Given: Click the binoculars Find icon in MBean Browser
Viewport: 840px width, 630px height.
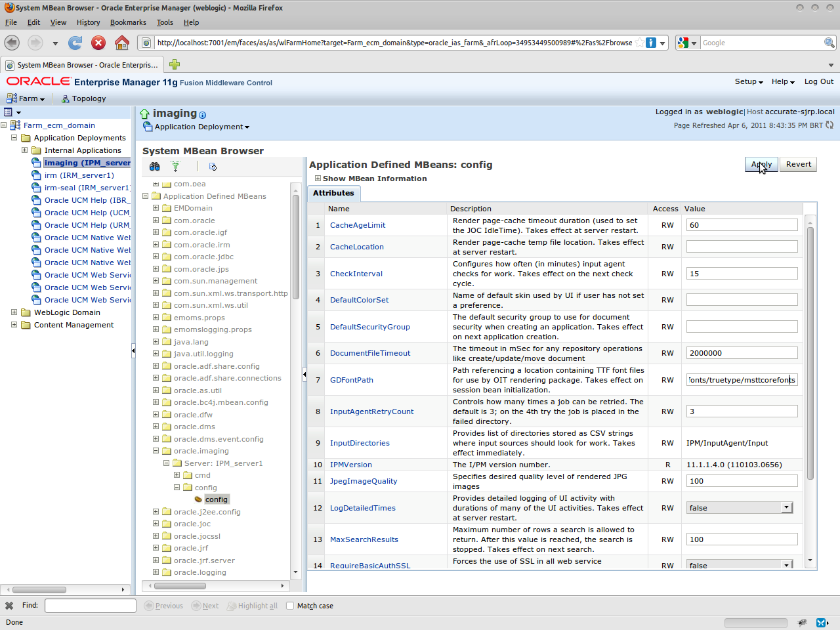Looking at the screenshot, I should [154, 167].
